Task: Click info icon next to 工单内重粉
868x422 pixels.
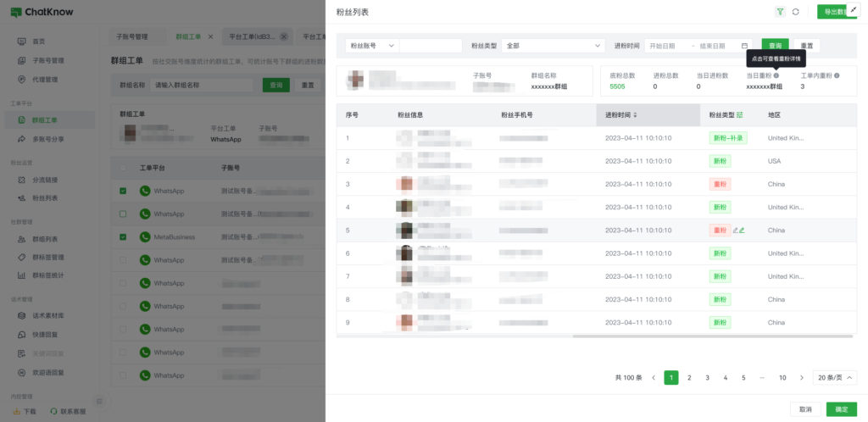Action: [837, 75]
